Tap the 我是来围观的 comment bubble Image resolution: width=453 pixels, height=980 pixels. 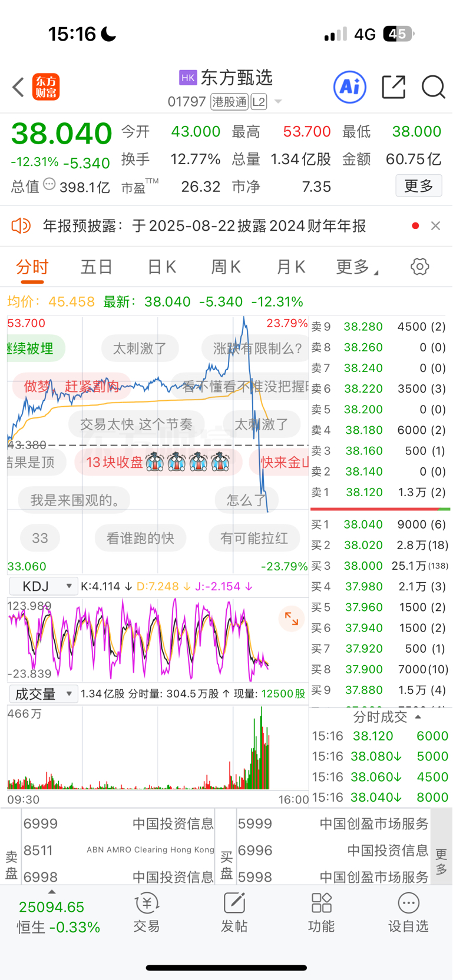click(74, 500)
